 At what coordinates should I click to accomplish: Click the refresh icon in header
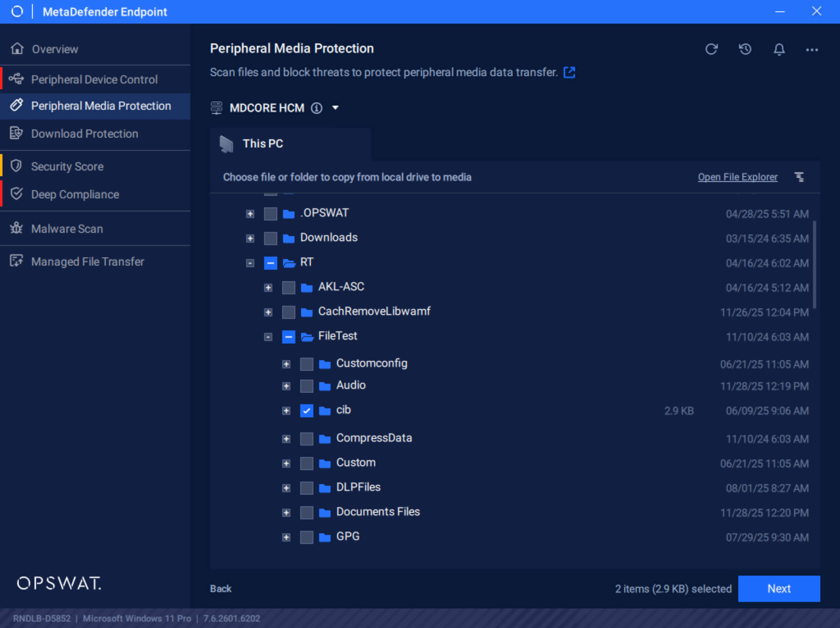coord(711,49)
